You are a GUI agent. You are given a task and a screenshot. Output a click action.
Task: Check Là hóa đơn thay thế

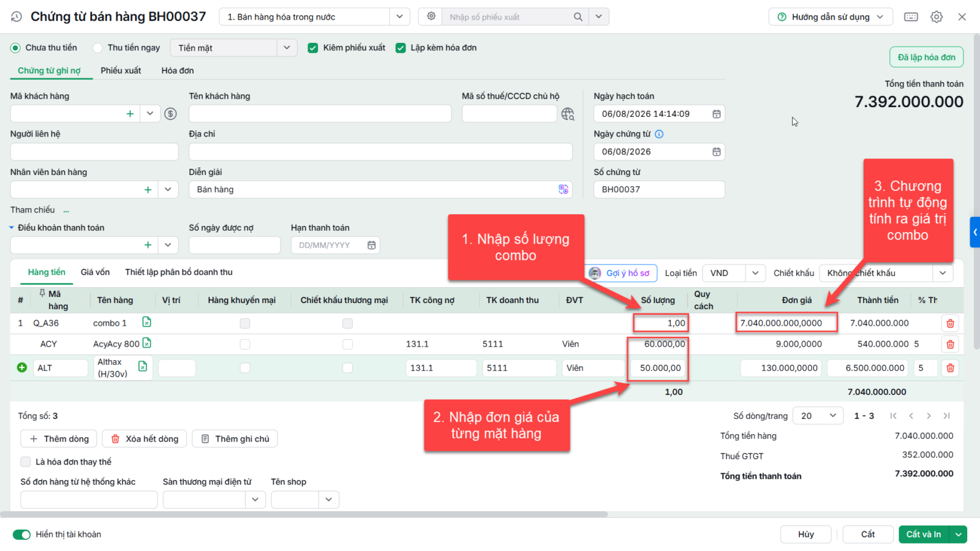(25, 462)
